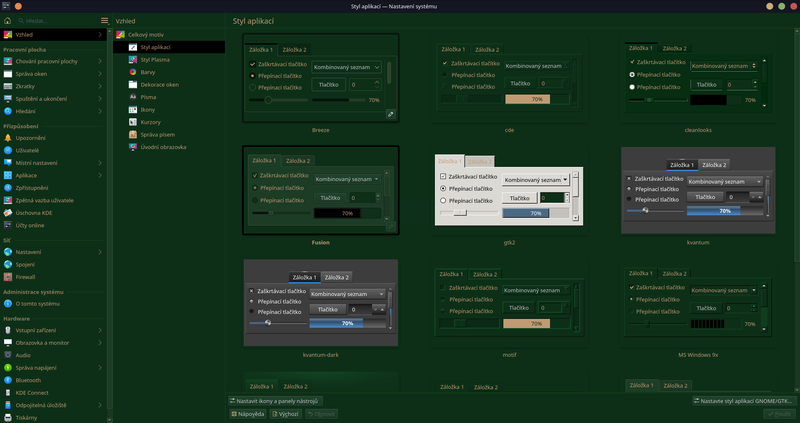
Task: Click the configure-style icon on the Breeze preview
Action: coord(390,114)
